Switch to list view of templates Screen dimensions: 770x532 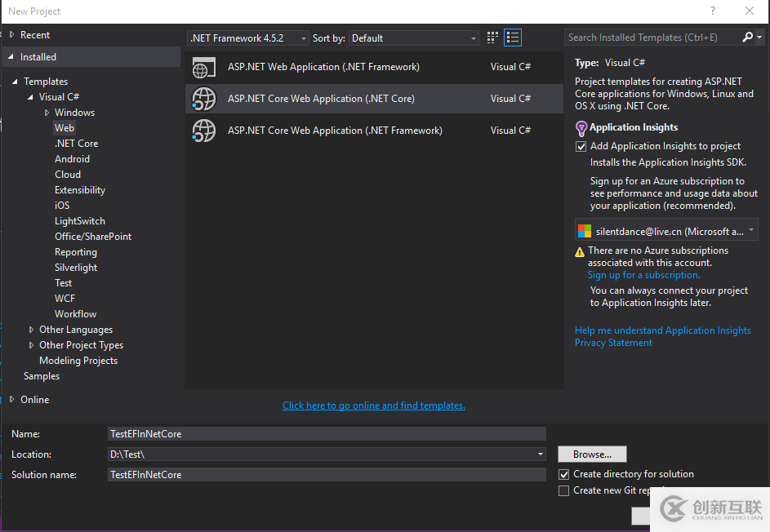click(513, 38)
